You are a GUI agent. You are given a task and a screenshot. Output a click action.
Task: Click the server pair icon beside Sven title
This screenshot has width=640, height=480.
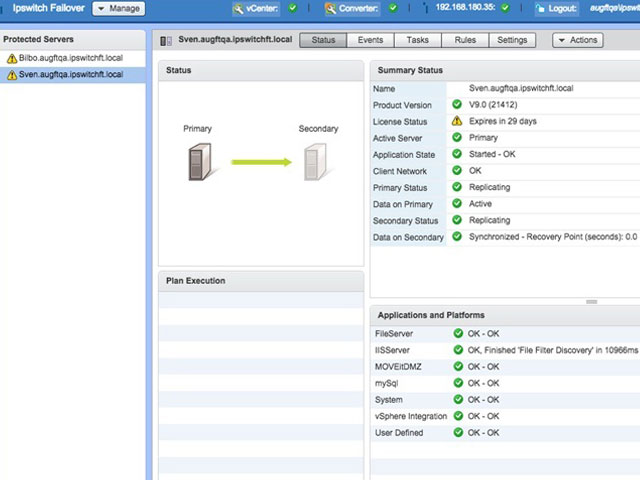pyautogui.click(x=166, y=41)
